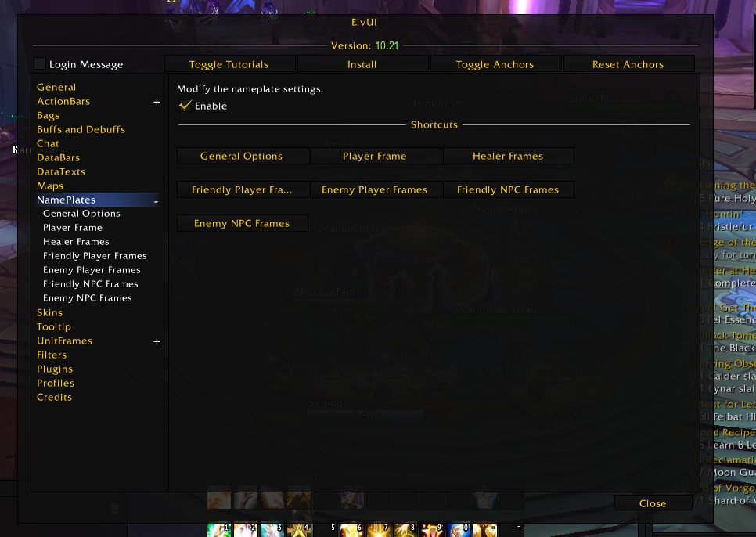Open the Tooltip settings category
The image size is (756, 537).
point(53,327)
